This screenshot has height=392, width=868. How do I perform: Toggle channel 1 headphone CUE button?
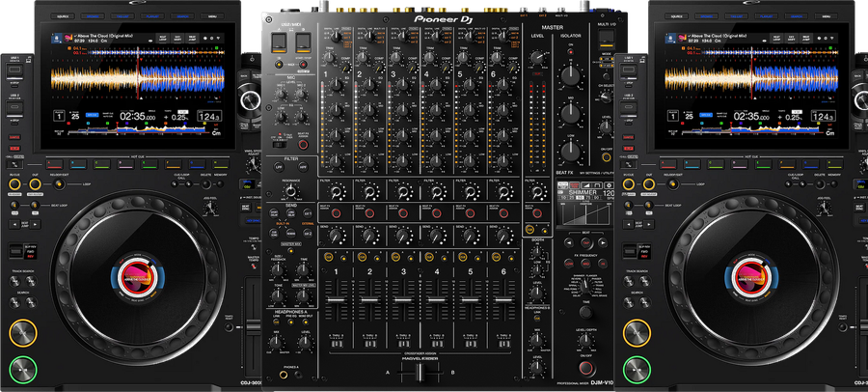[x=329, y=257]
